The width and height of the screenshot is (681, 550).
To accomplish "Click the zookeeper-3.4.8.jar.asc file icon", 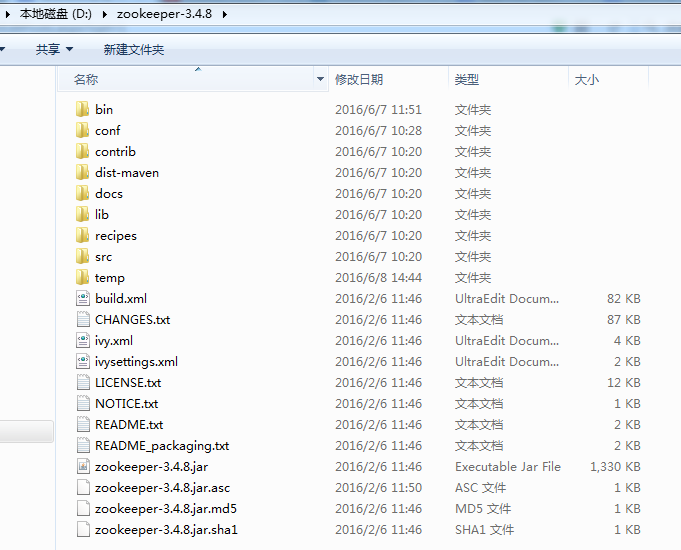I will pos(83,487).
